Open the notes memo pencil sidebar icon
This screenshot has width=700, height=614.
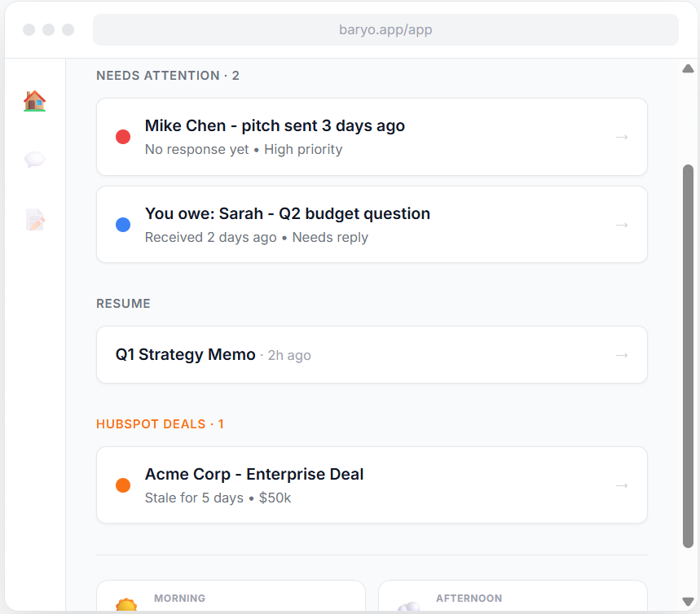35,220
